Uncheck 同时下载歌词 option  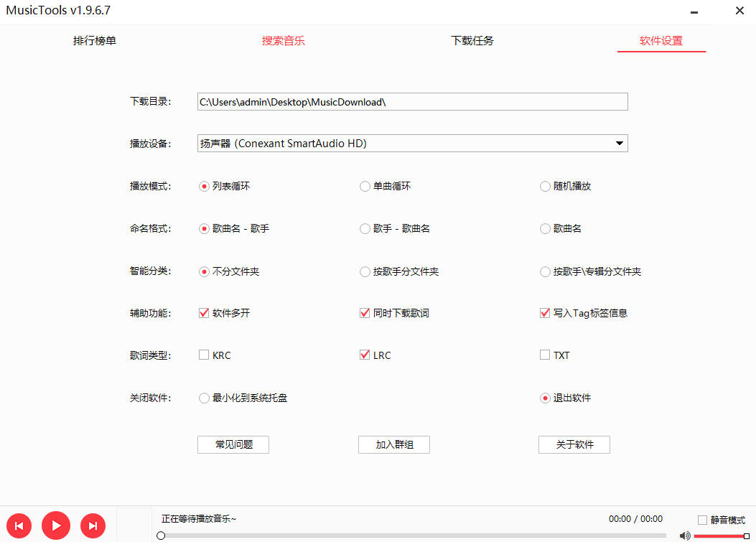click(365, 312)
